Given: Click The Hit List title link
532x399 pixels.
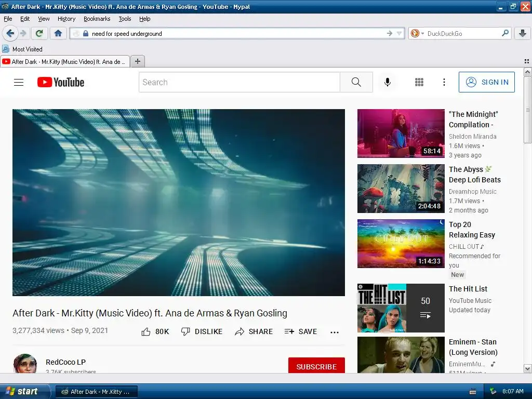Looking at the screenshot, I should click(468, 289).
